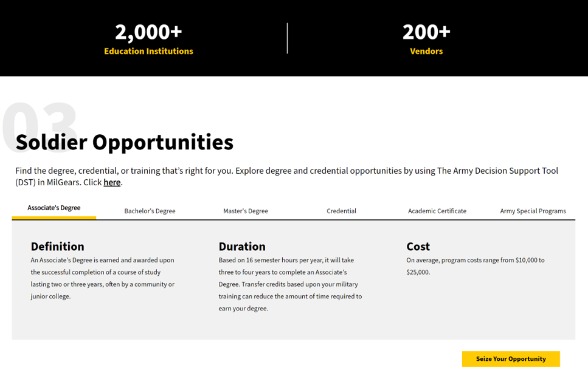Click the Education Institutions label
The image size is (588, 390).
tap(148, 51)
